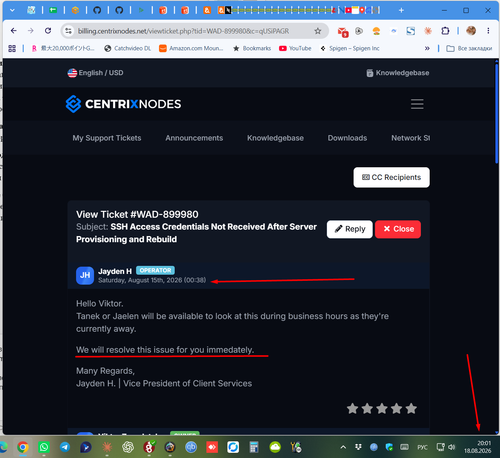Screen dimensions: 500x458
Task: Open the Chrome three-dot menu
Action: (x=488, y=31)
